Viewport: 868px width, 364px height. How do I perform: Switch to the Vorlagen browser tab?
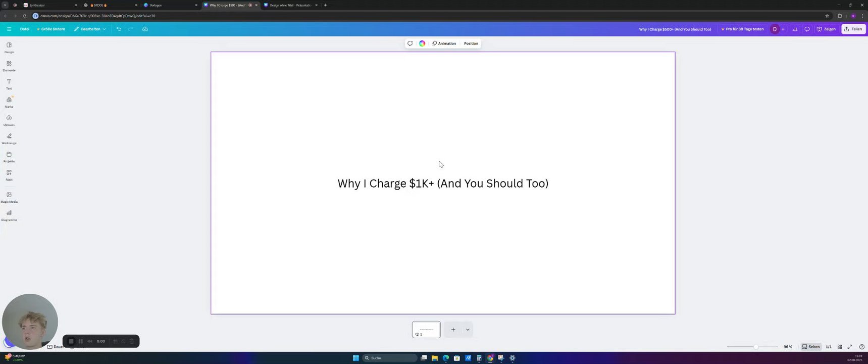coord(170,5)
